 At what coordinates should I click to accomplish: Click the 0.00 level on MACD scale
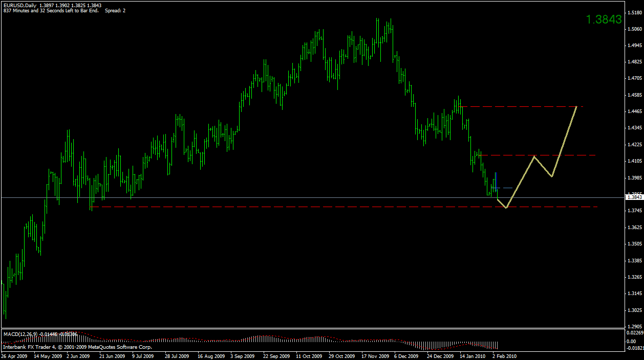(x=630, y=341)
